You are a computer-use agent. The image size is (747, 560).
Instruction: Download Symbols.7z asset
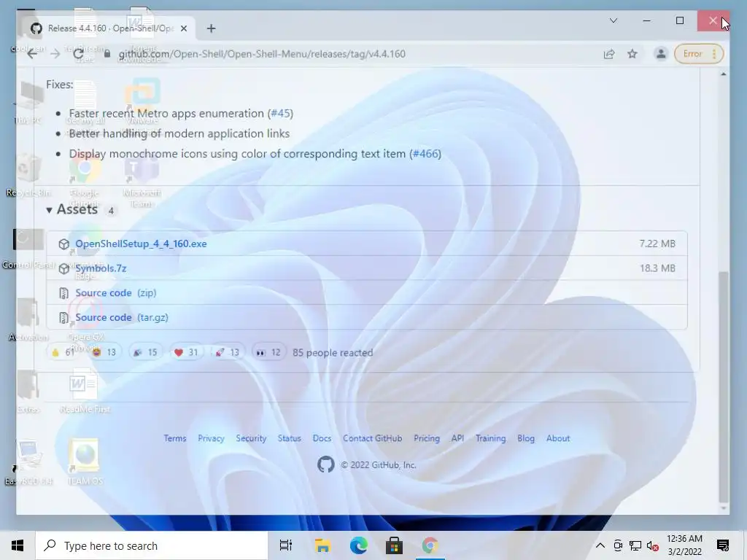click(101, 268)
